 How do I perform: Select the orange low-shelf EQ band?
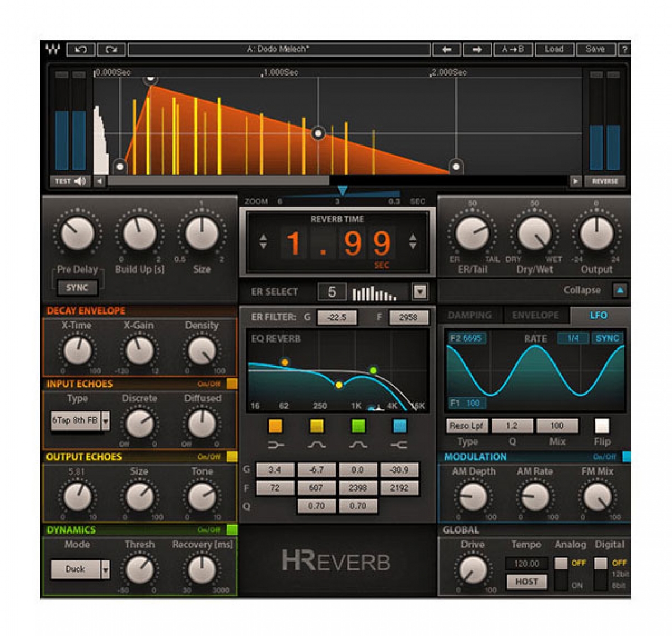[x=275, y=426]
